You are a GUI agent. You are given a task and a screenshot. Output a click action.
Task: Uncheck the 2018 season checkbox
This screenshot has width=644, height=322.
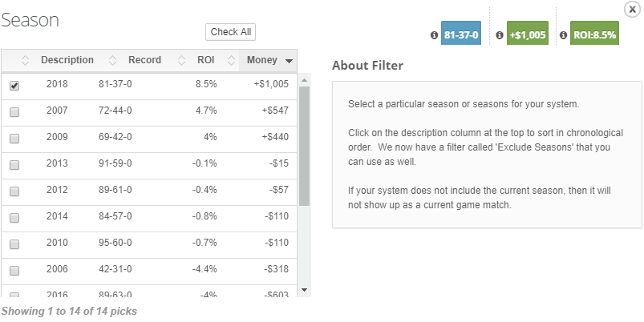click(x=14, y=86)
